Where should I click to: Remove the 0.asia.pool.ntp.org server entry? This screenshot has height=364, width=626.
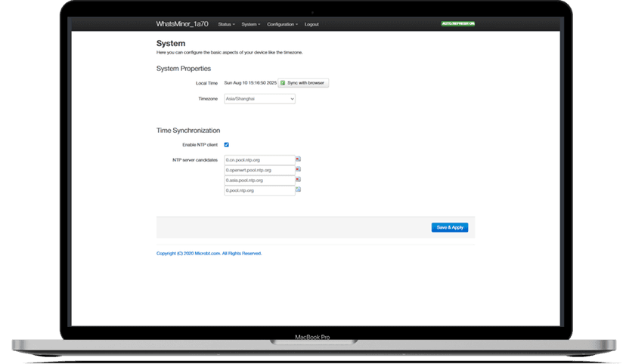pos(298,180)
